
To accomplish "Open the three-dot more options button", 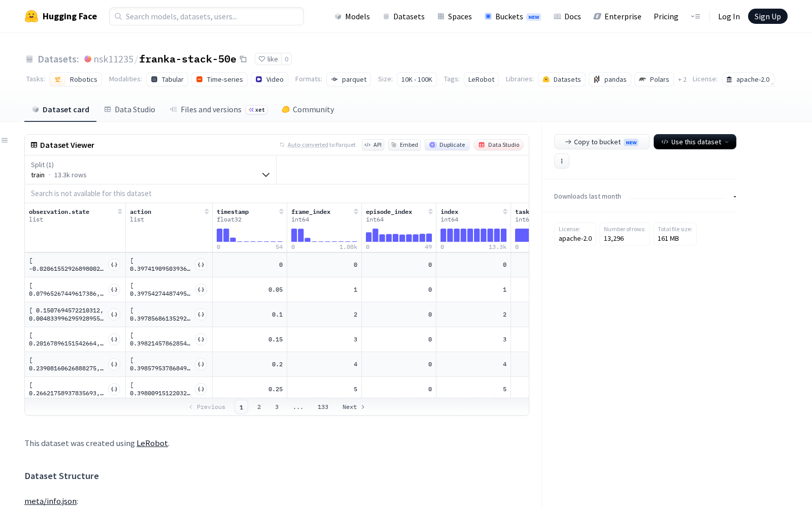I will [562, 161].
